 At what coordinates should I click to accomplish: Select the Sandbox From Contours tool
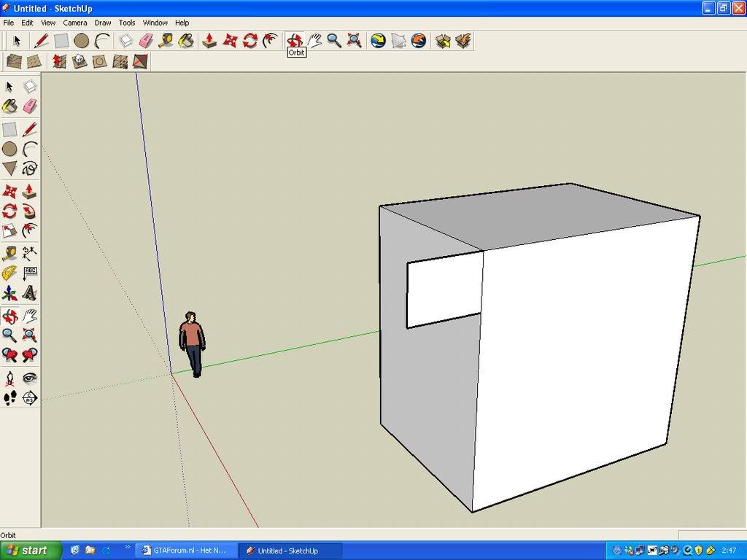(x=15, y=61)
